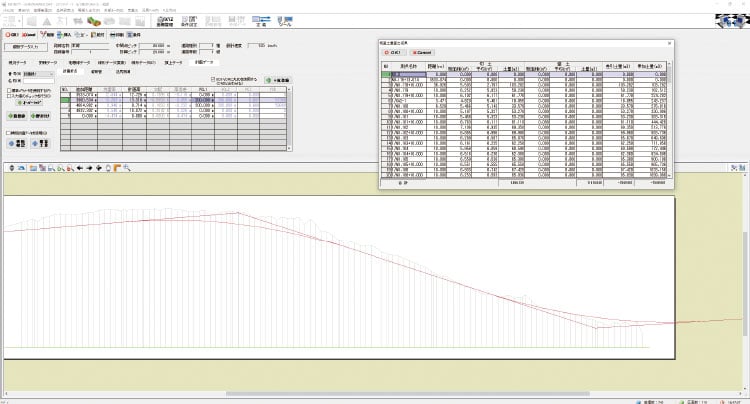Click the vertical scrollbar right of the profile graph
The height and width of the screenshot is (404, 750).
point(746,282)
